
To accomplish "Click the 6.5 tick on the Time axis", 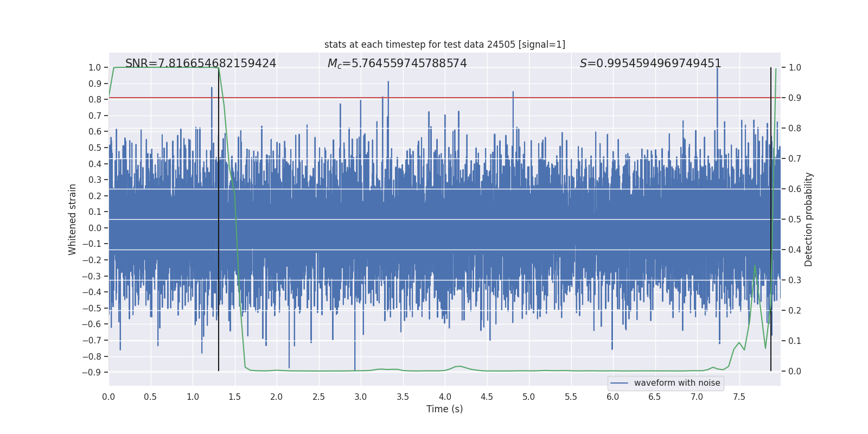I will (655, 397).
